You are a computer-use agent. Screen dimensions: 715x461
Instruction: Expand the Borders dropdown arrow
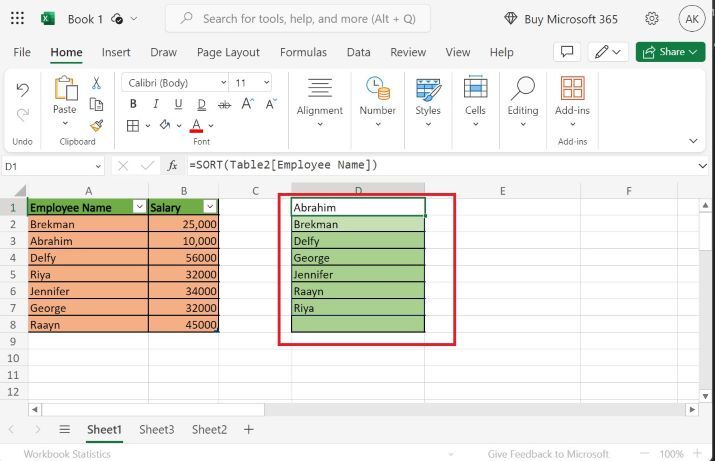(x=148, y=125)
